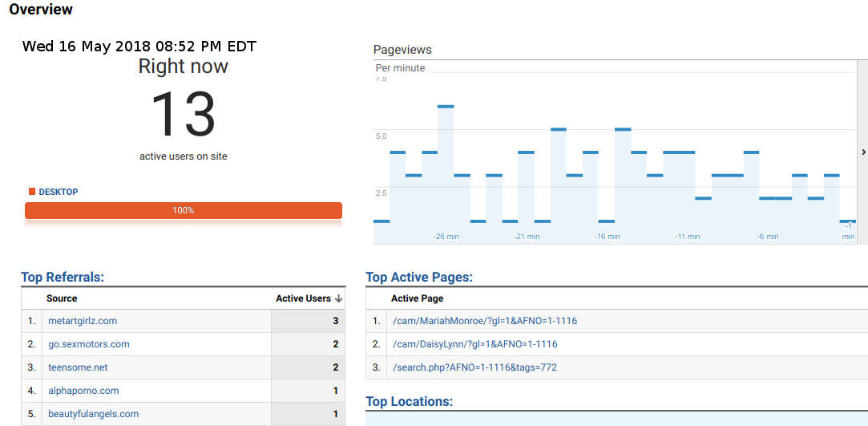This screenshot has width=868, height=426.
Task: Click the 13 active users count
Action: pyautogui.click(x=184, y=115)
